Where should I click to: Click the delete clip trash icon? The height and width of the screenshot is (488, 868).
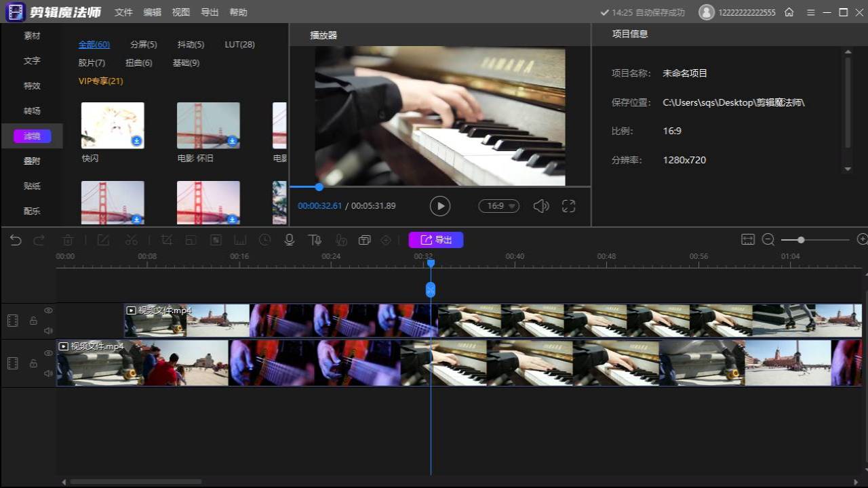(x=68, y=239)
